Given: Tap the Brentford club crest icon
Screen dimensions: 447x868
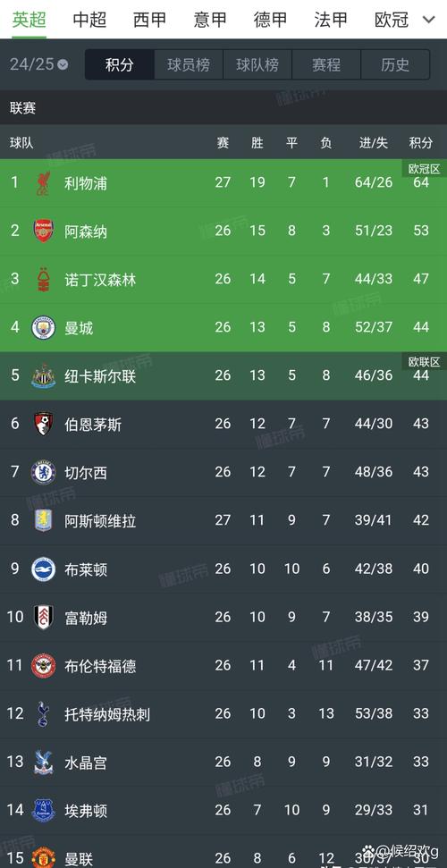Looking at the screenshot, I should [x=43, y=665].
